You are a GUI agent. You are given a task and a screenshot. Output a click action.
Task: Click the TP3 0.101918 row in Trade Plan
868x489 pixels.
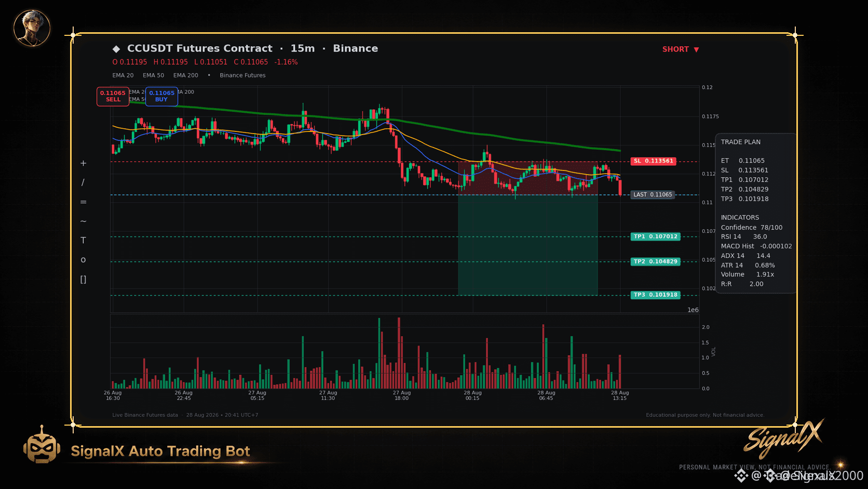(744, 199)
